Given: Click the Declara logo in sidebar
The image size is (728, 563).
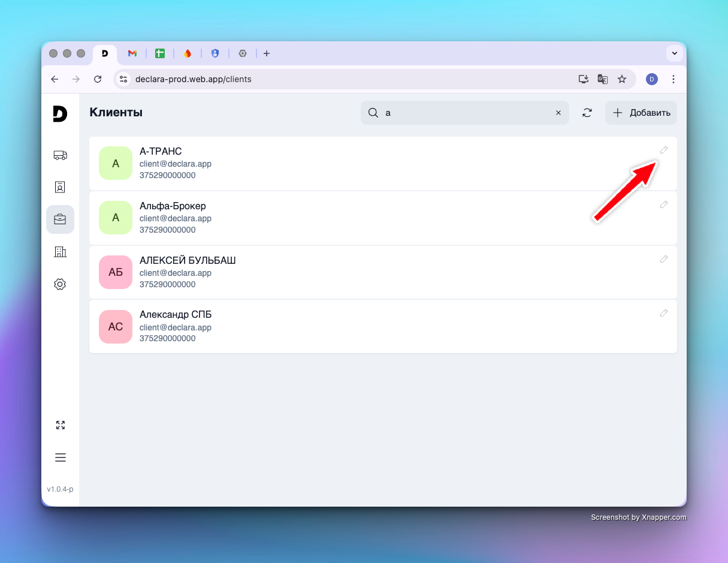Looking at the screenshot, I should (60, 113).
